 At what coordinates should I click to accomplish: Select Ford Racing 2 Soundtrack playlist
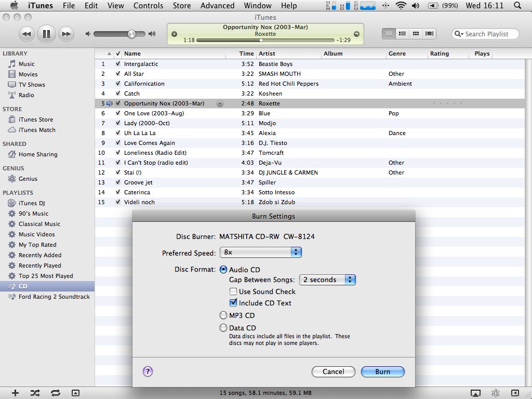pos(54,297)
